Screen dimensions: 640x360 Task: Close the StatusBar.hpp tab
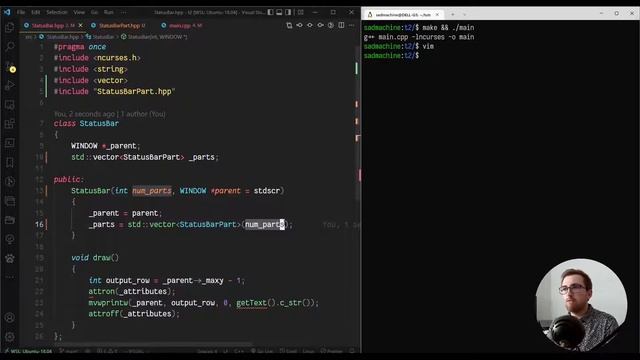pyautogui.click(x=80, y=25)
